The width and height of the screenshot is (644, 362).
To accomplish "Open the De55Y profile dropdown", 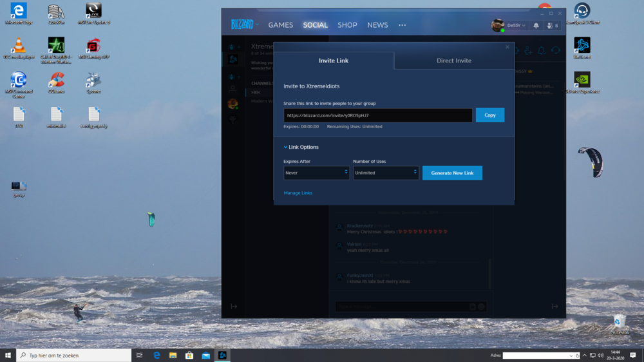I will [x=509, y=26].
